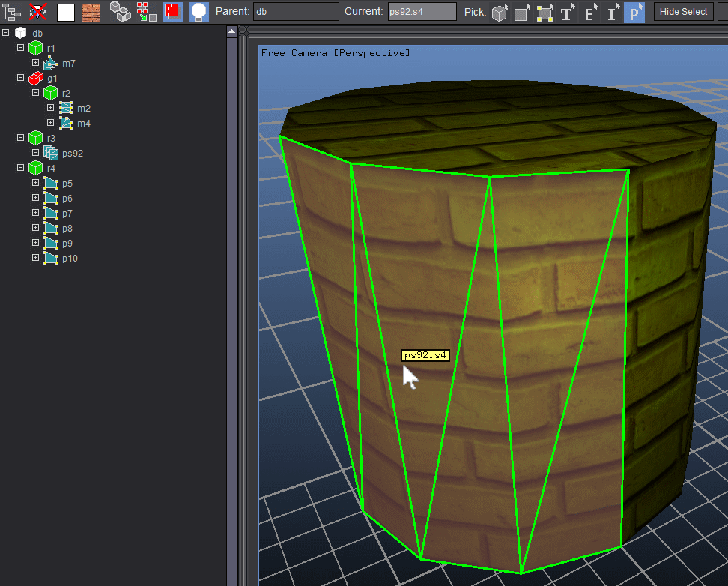
Task: Click the grouped cubes toolbar icon
Action: tap(121, 12)
